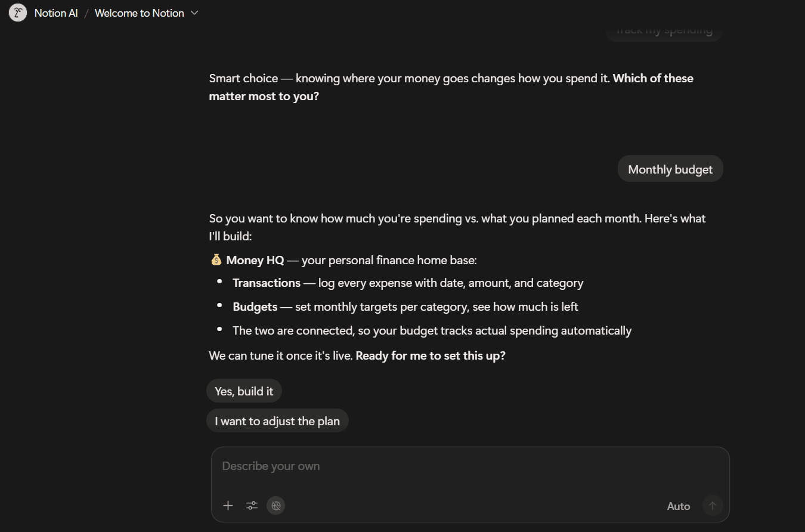Click the bold Transactions bullet text

click(267, 283)
